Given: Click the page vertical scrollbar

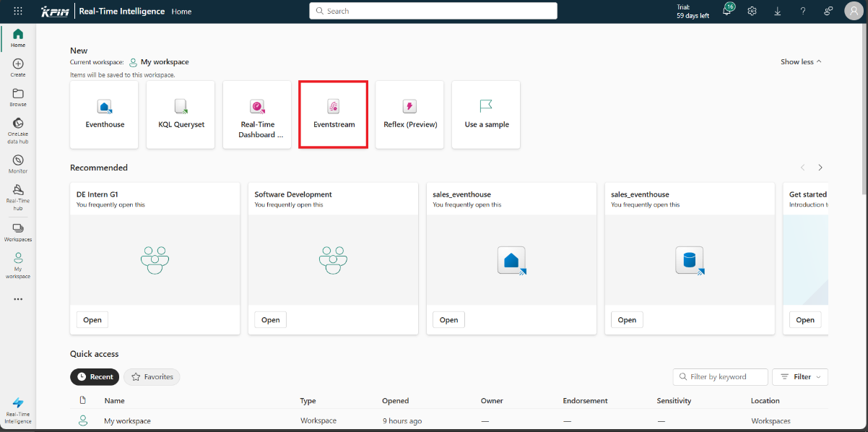Looking at the screenshot, I should pyautogui.click(x=864, y=108).
